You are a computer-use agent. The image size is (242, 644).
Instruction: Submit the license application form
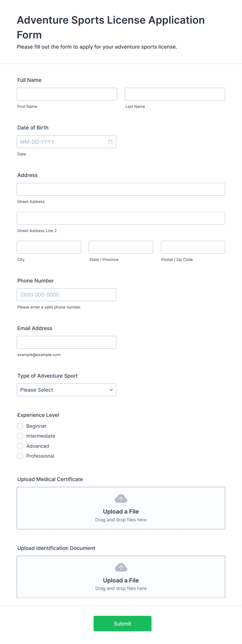click(x=123, y=623)
